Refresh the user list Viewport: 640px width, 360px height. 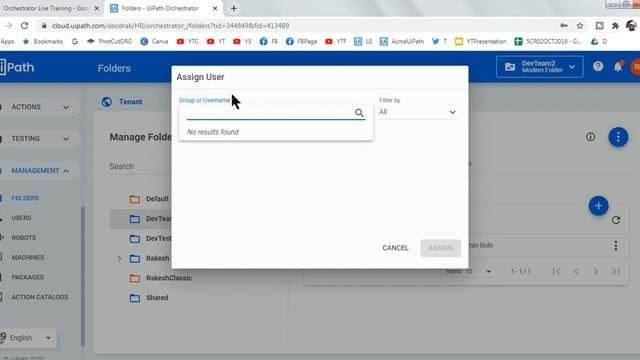[x=616, y=220]
